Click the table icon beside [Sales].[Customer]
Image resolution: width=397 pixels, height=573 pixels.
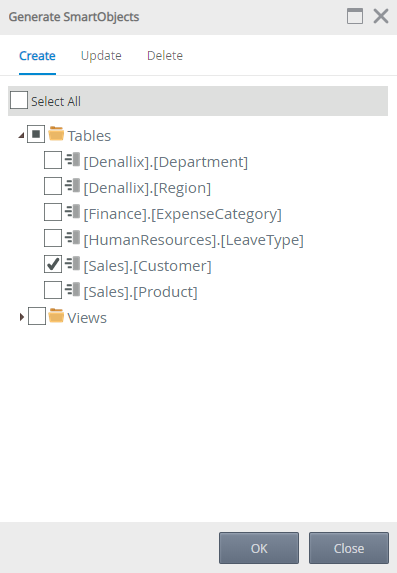[72, 263]
